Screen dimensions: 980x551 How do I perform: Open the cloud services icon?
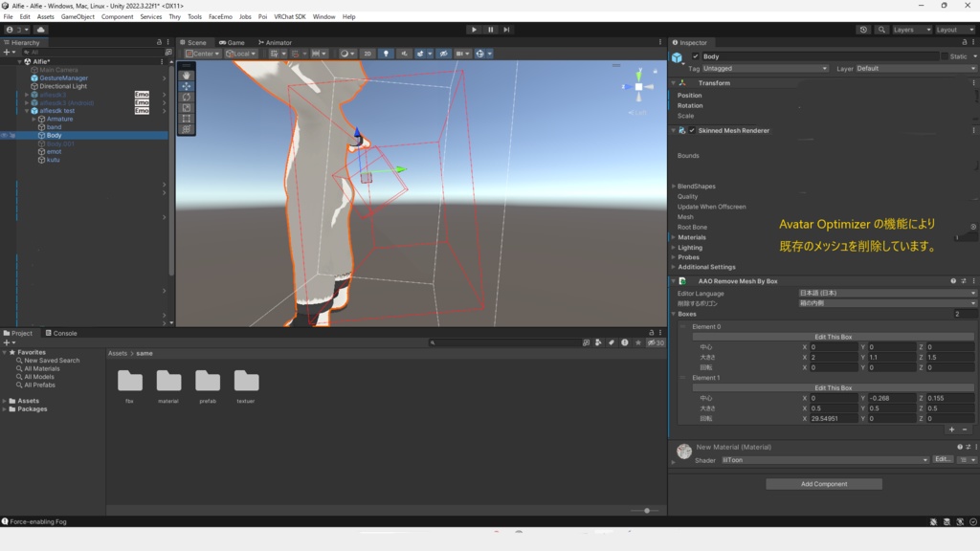(x=40, y=30)
